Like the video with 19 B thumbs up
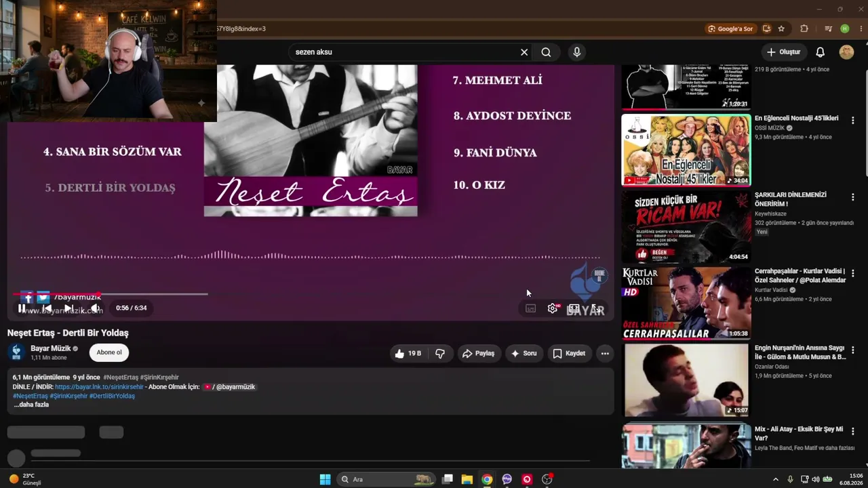This screenshot has height=488, width=868. [x=408, y=353]
